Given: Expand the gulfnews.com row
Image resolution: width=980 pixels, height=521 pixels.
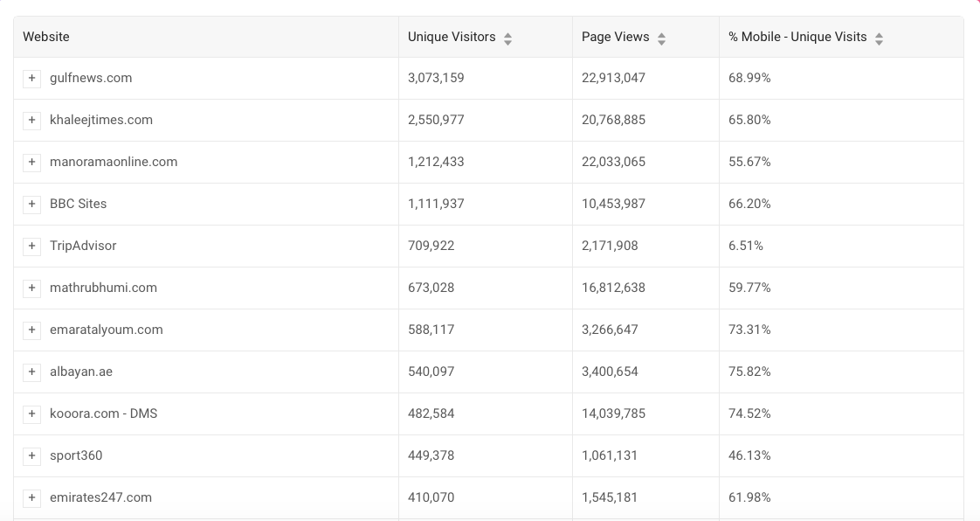Looking at the screenshot, I should (31, 78).
